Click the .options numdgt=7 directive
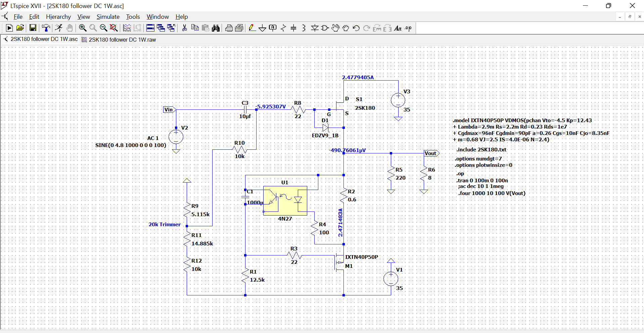This screenshot has width=644, height=333. coord(478,159)
